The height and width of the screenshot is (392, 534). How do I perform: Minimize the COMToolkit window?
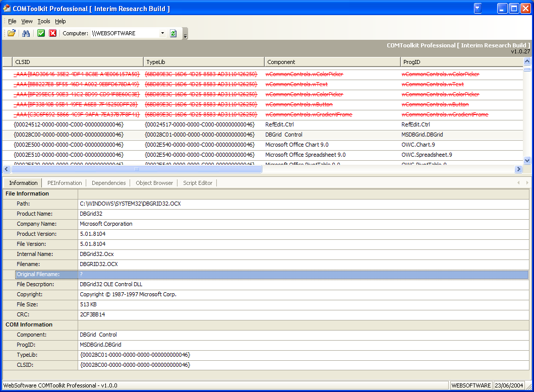click(502, 8)
